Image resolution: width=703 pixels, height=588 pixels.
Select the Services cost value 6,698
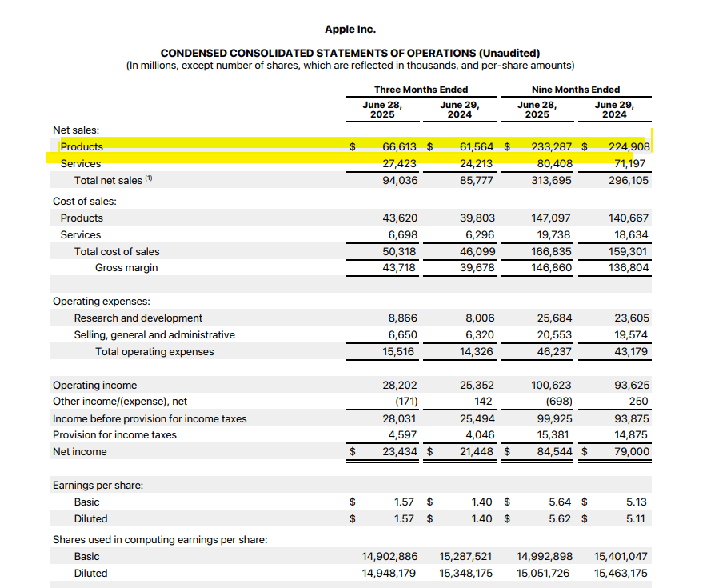point(402,235)
